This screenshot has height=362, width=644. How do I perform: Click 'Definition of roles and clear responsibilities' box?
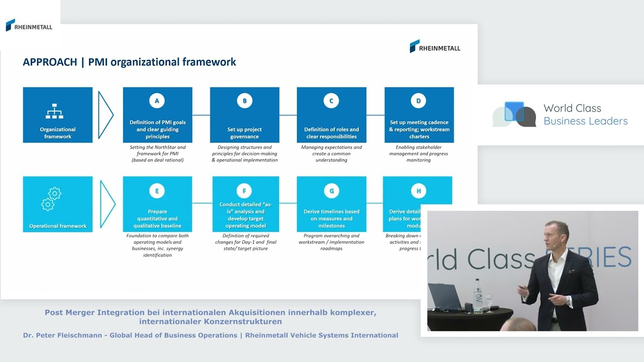click(332, 115)
